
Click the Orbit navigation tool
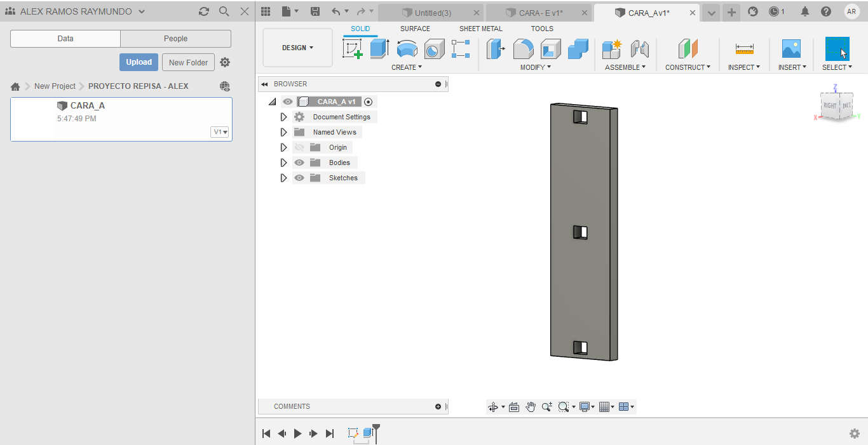[x=492, y=407]
